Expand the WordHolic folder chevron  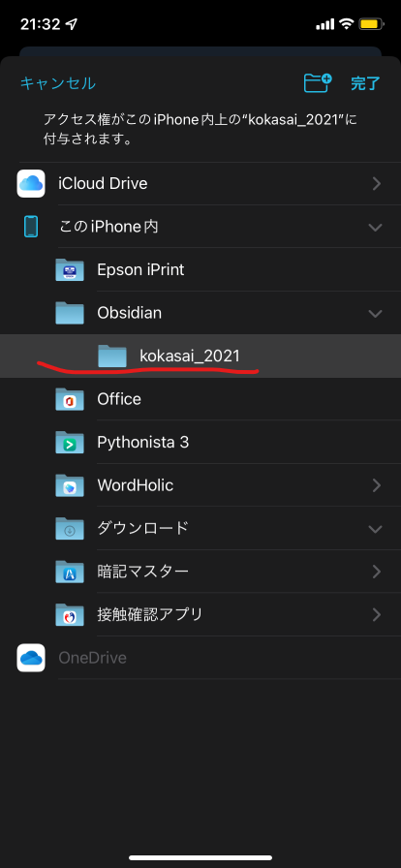pos(377,485)
